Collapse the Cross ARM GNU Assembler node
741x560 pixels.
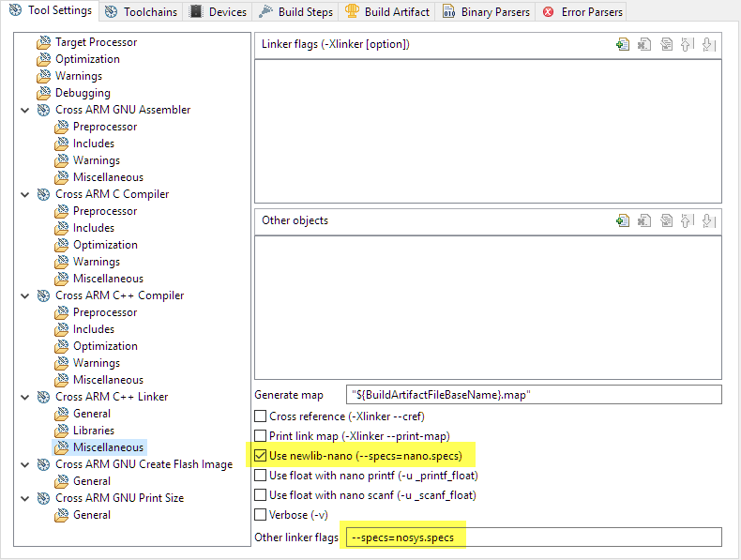coord(24,110)
